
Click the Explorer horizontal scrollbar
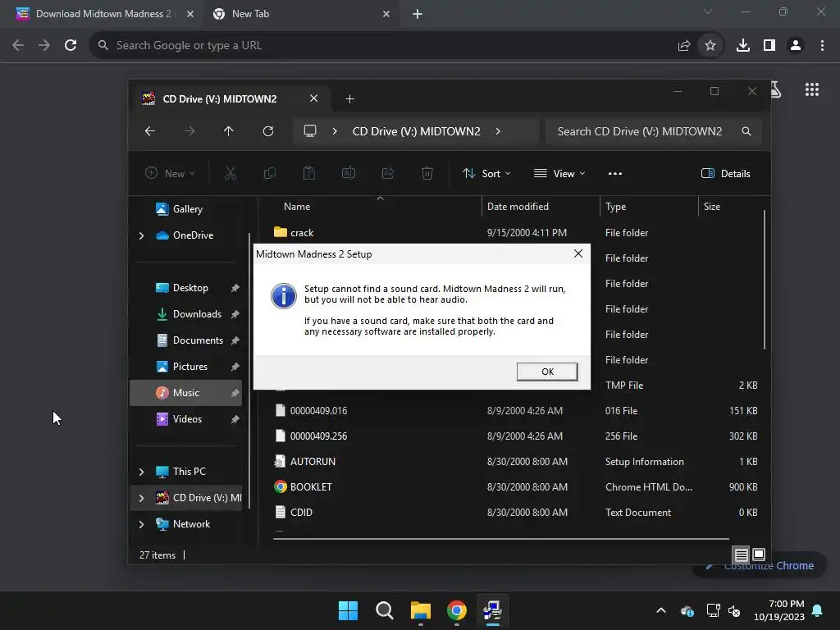pos(501,538)
